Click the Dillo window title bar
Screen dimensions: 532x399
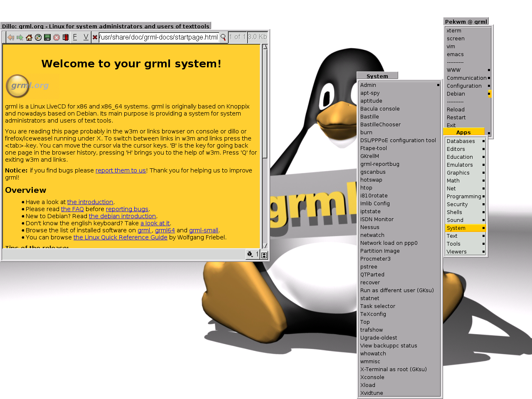pyautogui.click(x=106, y=26)
